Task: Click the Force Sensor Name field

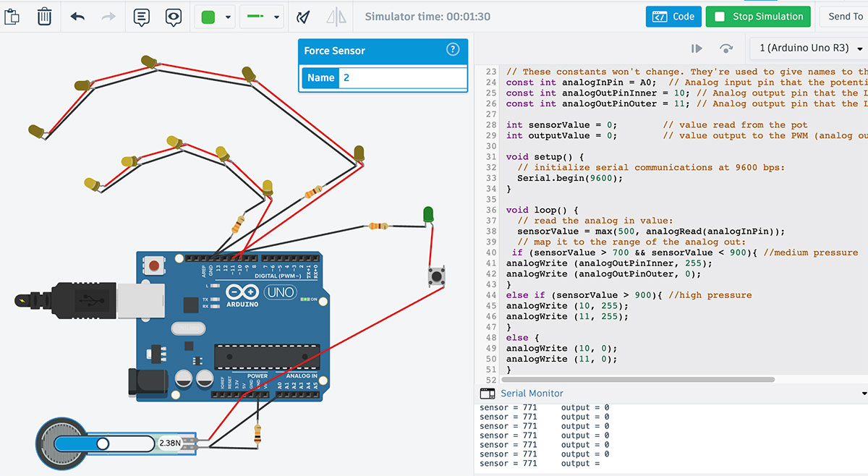Action: 402,77
